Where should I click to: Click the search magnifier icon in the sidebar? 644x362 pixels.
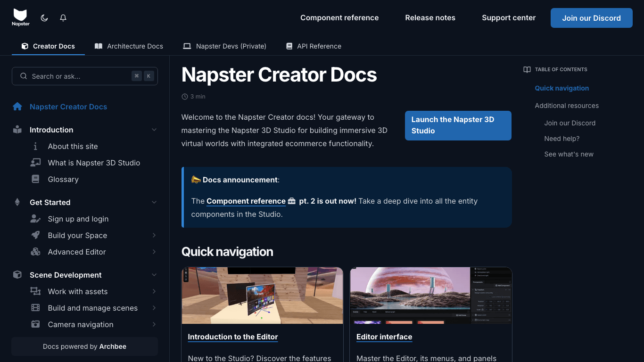coord(23,76)
